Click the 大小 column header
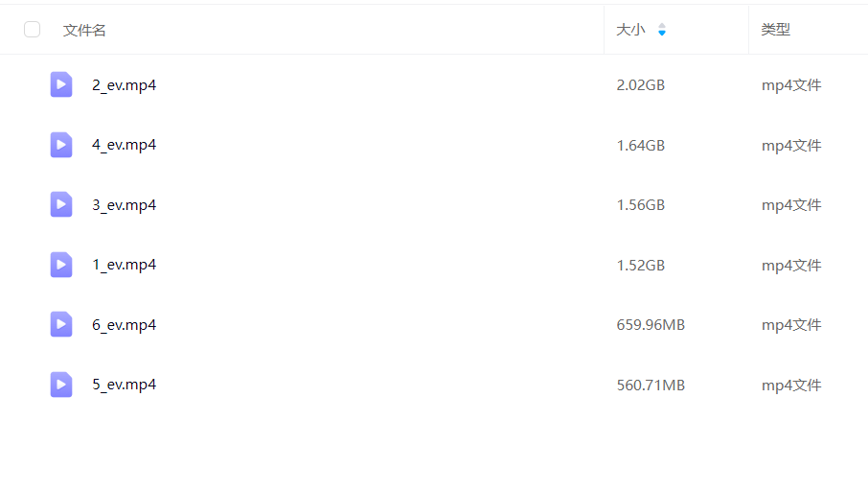Viewport: 868px width, 491px height. tap(630, 30)
